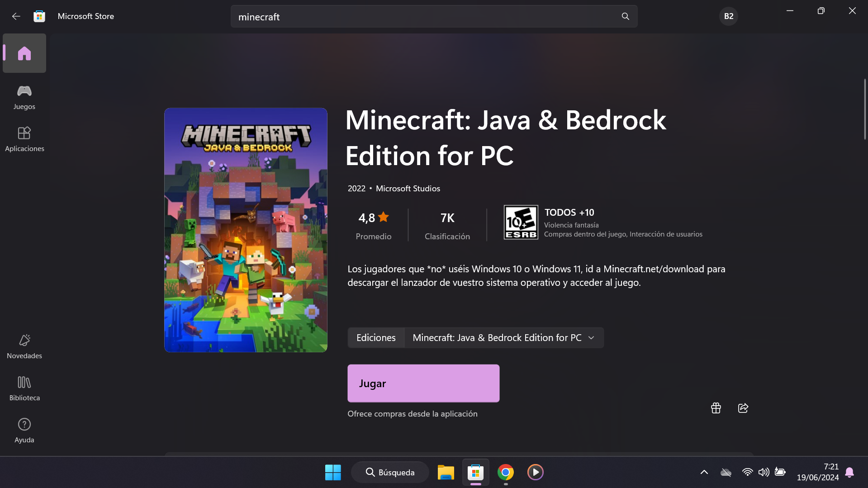This screenshot has width=868, height=488.
Task: Click the share icon
Action: coord(743,408)
